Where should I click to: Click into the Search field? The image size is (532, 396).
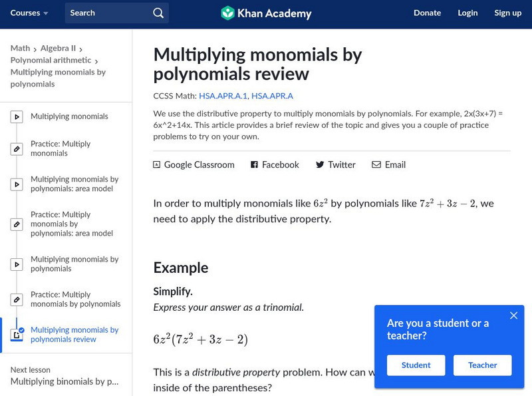(x=106, y=13)
